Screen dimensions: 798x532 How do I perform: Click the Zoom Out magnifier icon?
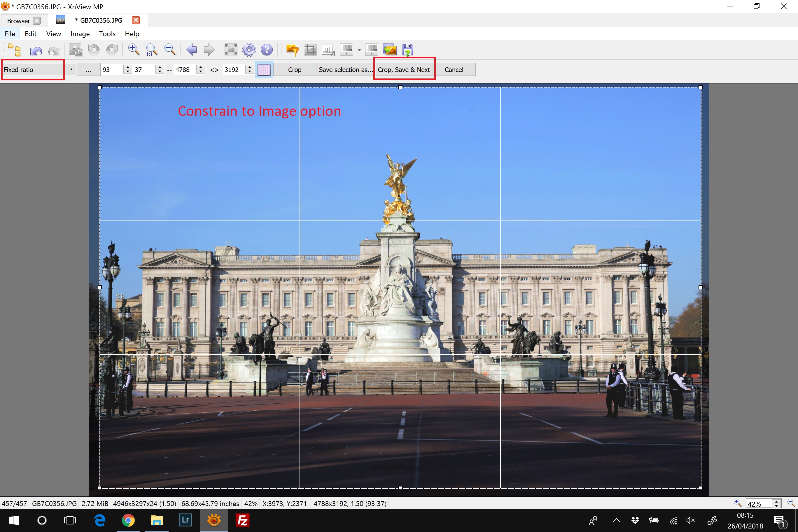pos(170,50)
